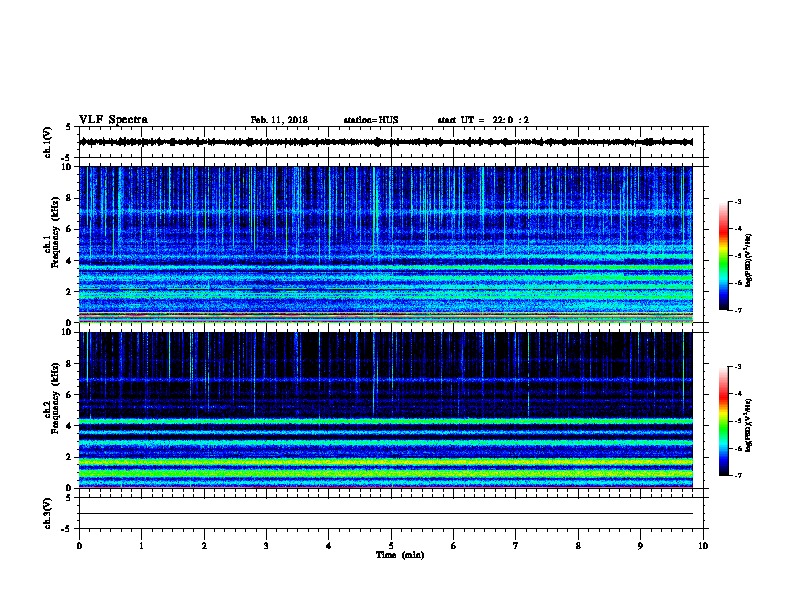Screen dimensions: 792x612
Task: Click time axis tick label "9"
Action: point(640,546)
